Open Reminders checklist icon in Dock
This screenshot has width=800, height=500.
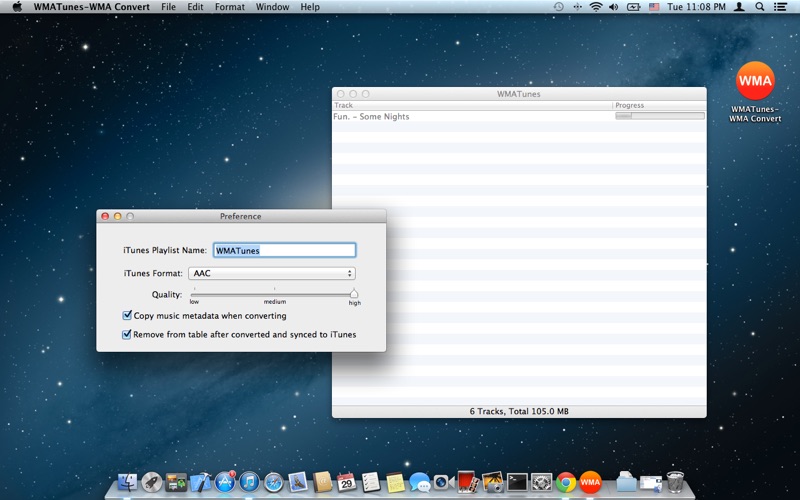point(371,482)
